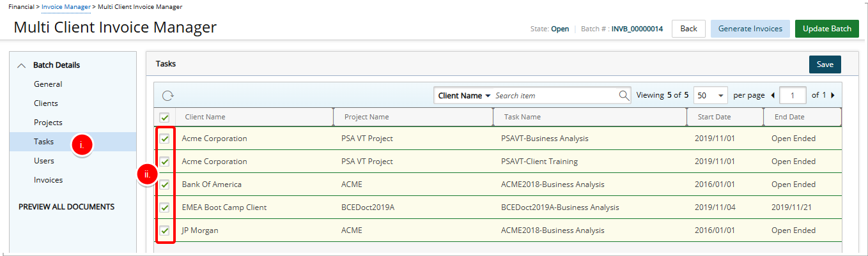Open the General section
This screenshot has width=868, height=256.
point(48,84)
